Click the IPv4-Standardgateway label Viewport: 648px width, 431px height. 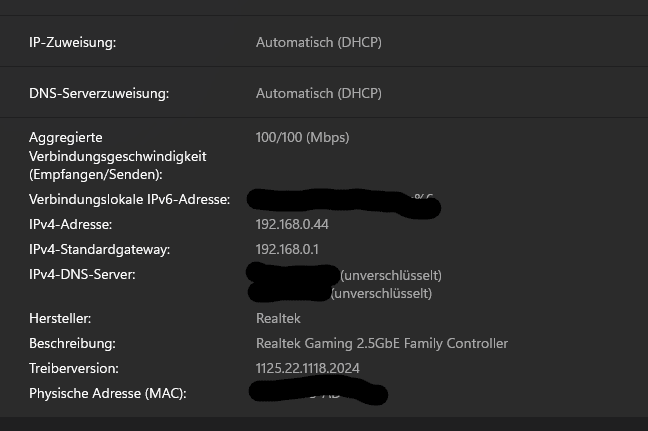(x=99, y=249)
